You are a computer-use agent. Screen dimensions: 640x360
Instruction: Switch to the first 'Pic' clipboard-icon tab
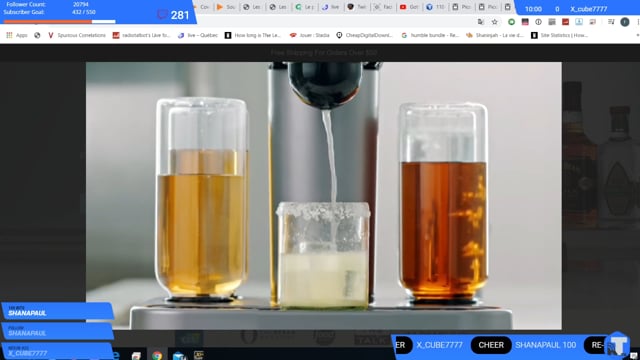pos(461,7)
